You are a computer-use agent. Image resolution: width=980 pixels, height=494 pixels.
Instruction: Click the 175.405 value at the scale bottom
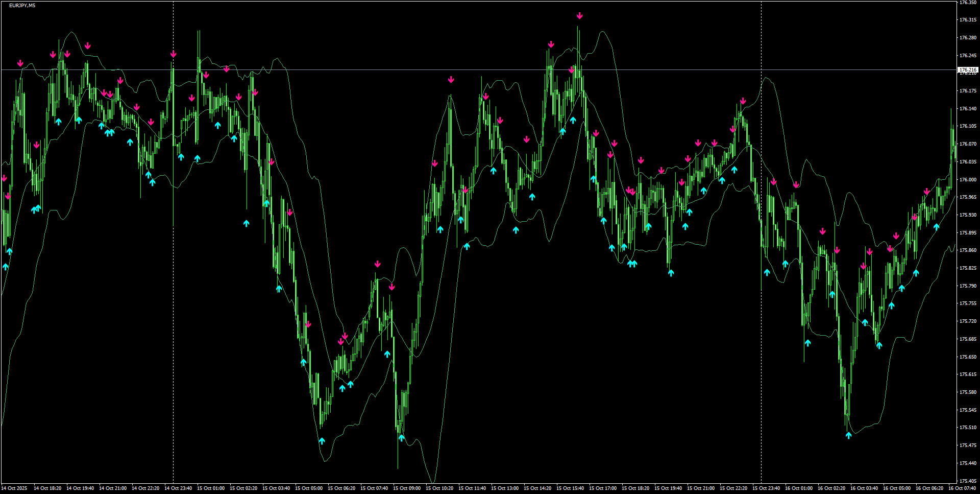point(967,480)
